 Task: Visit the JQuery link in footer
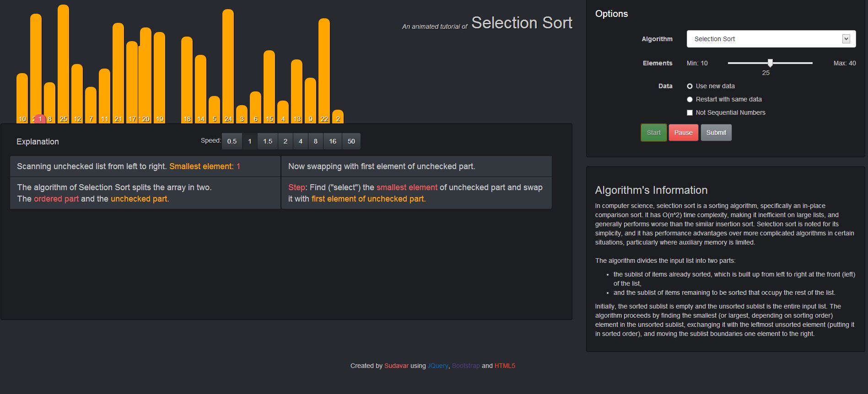point(437,366)
